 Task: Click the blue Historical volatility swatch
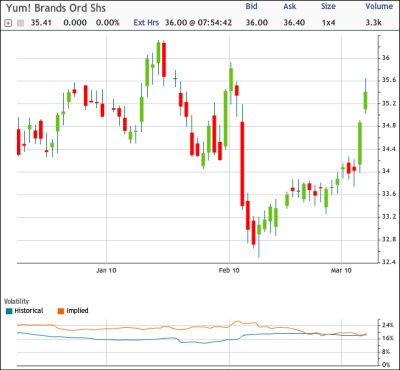[x=9, y=311]
